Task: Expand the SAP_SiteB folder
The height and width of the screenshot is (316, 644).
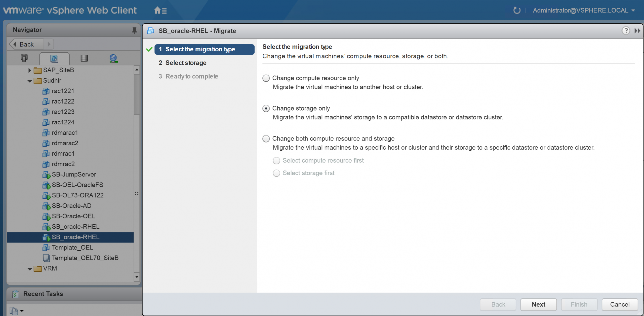Action: 29,70
